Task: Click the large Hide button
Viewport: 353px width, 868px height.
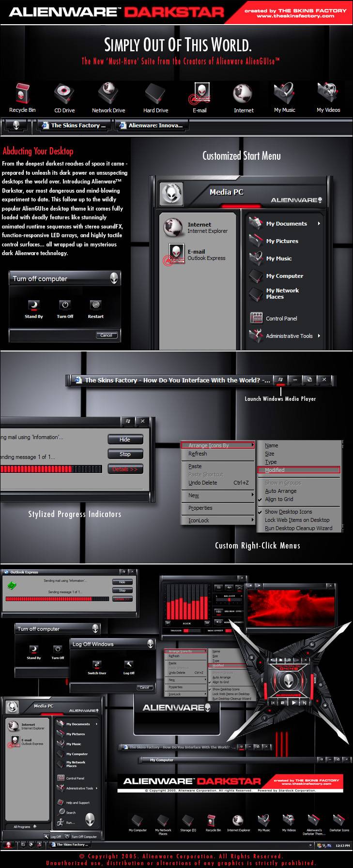Action: [125, 440]
